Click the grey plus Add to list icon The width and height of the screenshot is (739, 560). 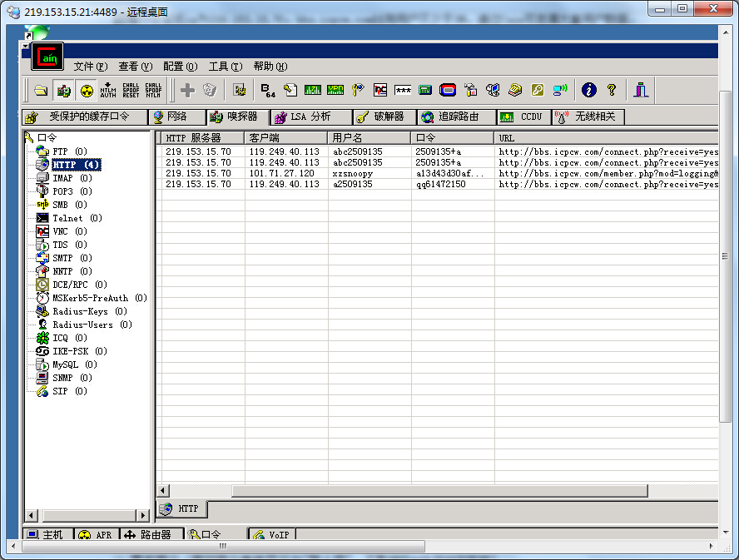pyautogui.click(x=187, y=90)
